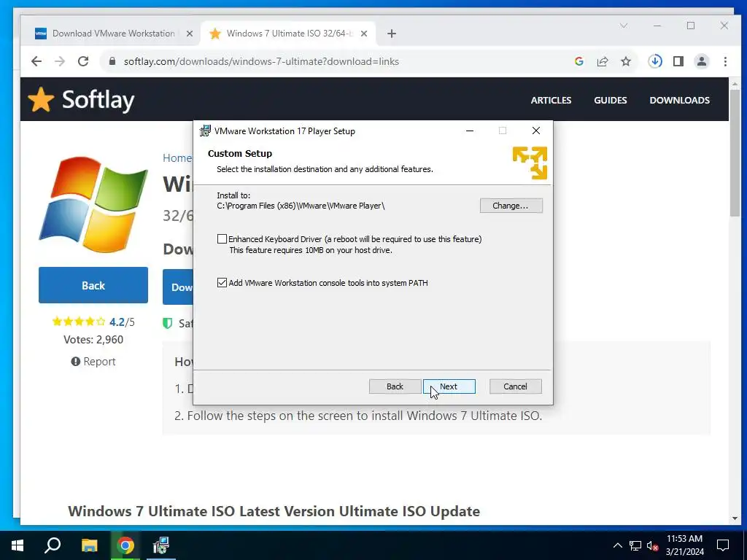Open the network tray icon
747x560 pixels.
click(x=635, y=545)
